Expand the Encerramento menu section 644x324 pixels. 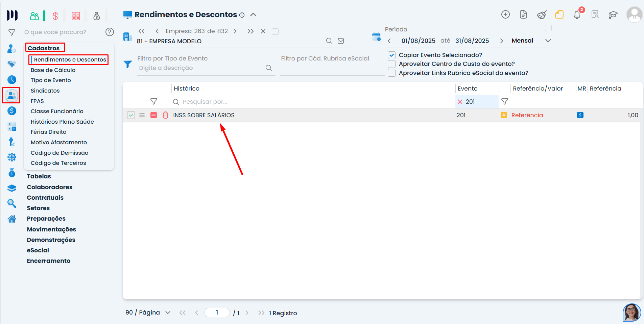tap(49, 261)
